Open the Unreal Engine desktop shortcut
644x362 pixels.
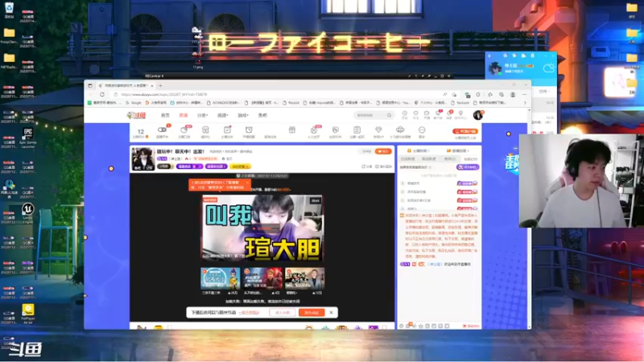click(27, 212)
